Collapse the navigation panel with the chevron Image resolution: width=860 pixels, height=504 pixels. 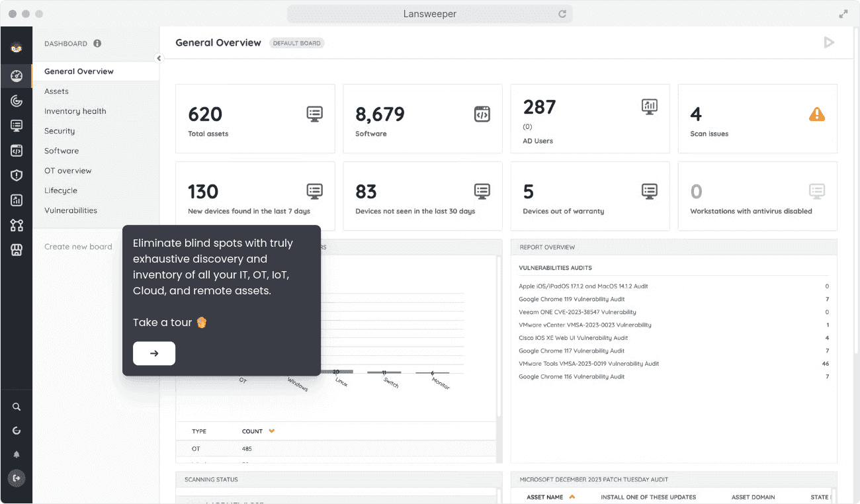[x=159, y=58]
